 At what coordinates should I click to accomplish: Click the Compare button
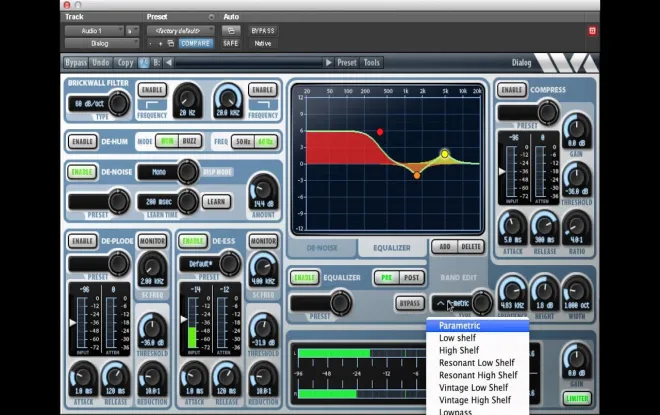195,43
